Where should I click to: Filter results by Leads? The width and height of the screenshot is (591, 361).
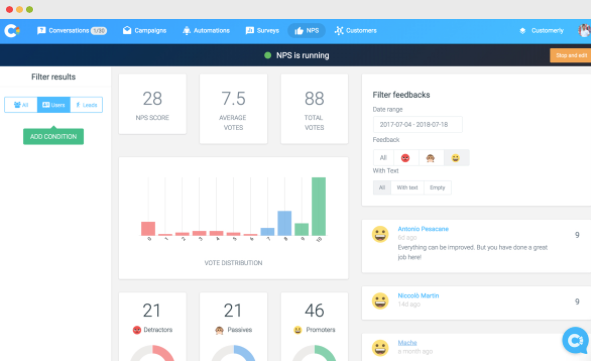pyautogui.click(x=86, y=105)
